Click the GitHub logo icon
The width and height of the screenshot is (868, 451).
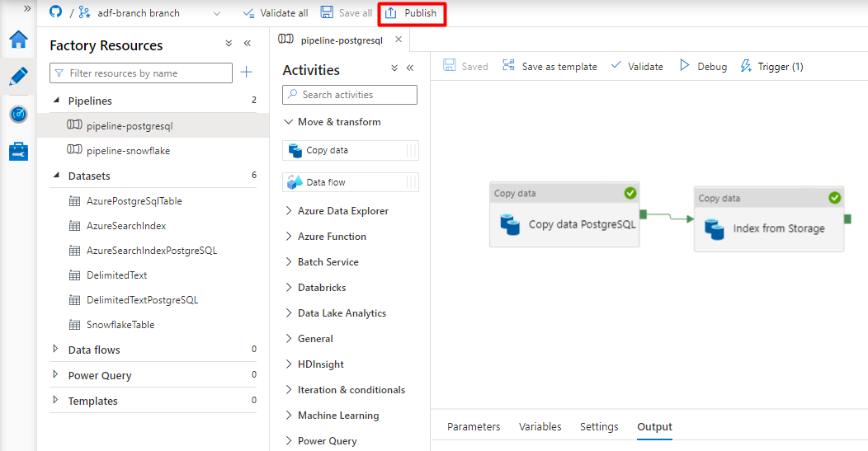(x=55, y=12)
